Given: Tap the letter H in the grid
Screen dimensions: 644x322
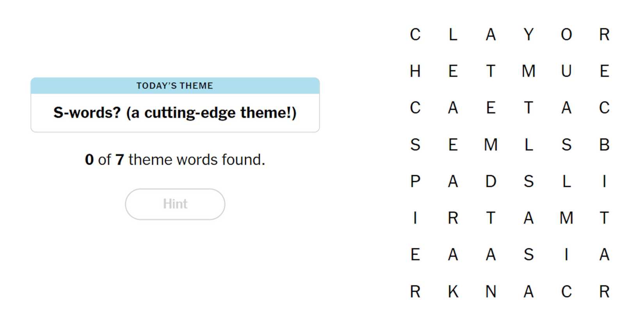Looking at the screenshot, I should coord(415,71).
